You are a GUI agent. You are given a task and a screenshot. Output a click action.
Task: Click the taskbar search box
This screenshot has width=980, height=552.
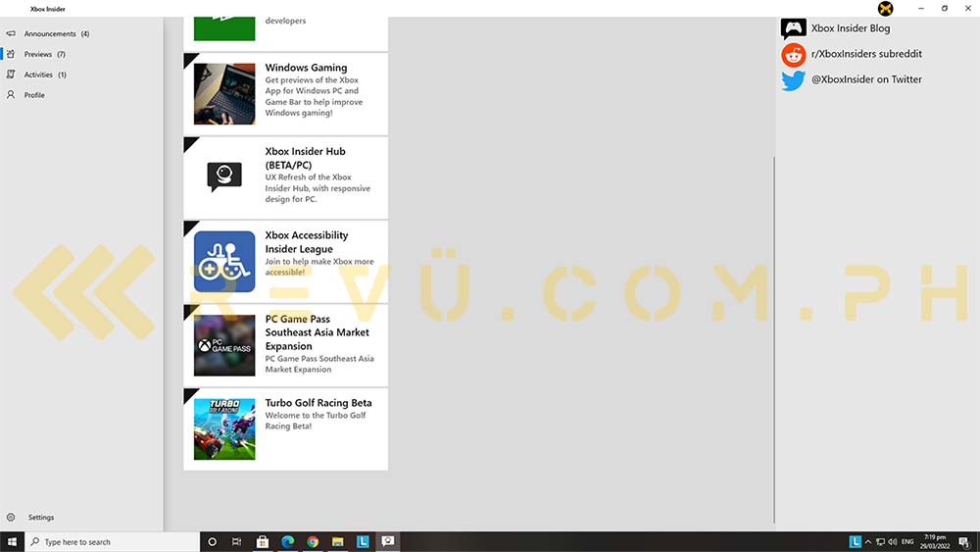[113, 541]
